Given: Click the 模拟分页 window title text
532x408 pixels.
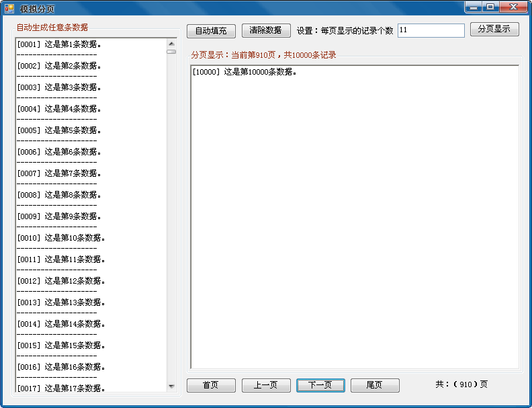Looking at the screenshot, I should (x=38, y=9).
